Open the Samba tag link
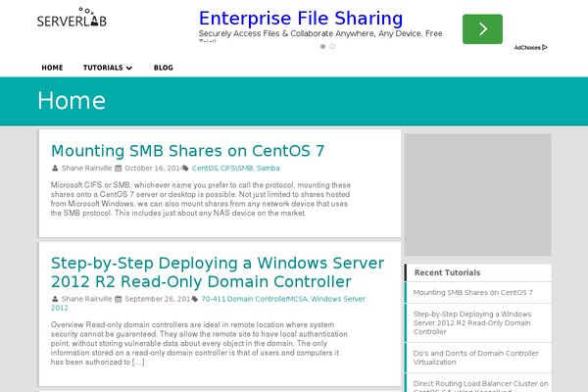Image resolution: width=588 pixels, height=392 pixels. [x=269, y=168]
